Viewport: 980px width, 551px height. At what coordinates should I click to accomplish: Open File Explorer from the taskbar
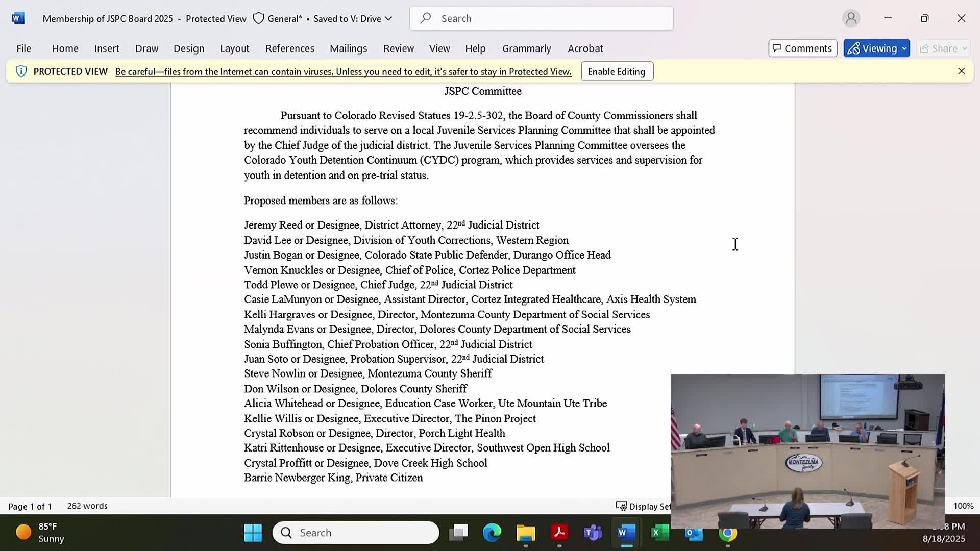(x=526, y=533)
